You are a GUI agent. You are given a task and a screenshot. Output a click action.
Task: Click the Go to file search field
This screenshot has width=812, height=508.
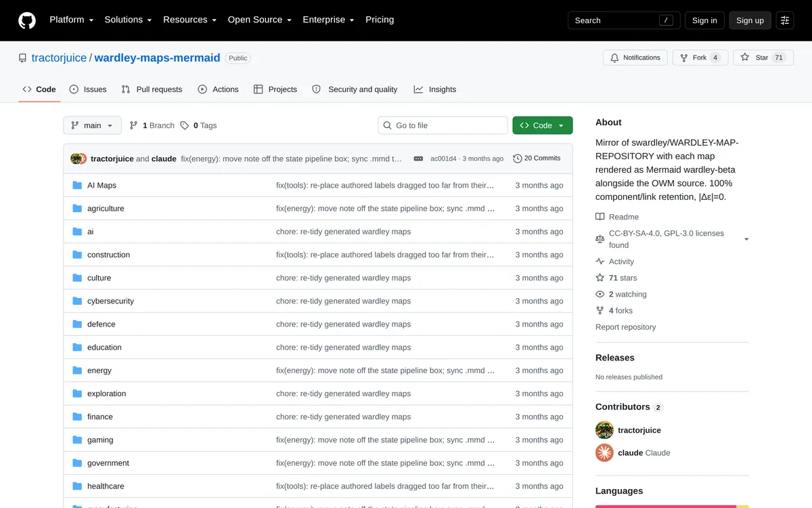click(443, 125)
